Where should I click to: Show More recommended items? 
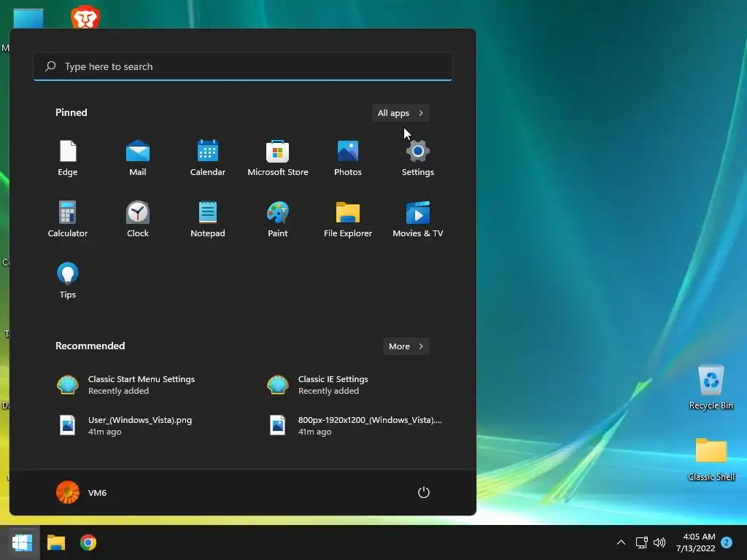click(406, 346)
